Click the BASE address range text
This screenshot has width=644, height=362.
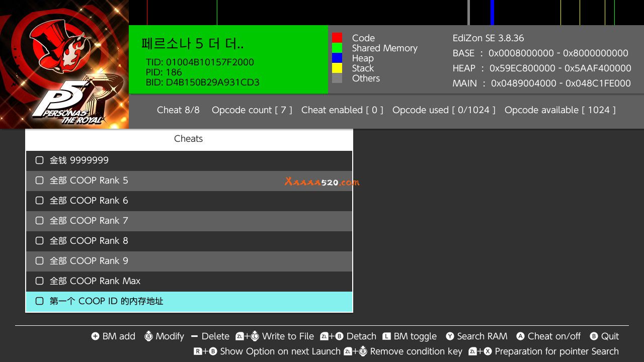(x=540, y=53)
